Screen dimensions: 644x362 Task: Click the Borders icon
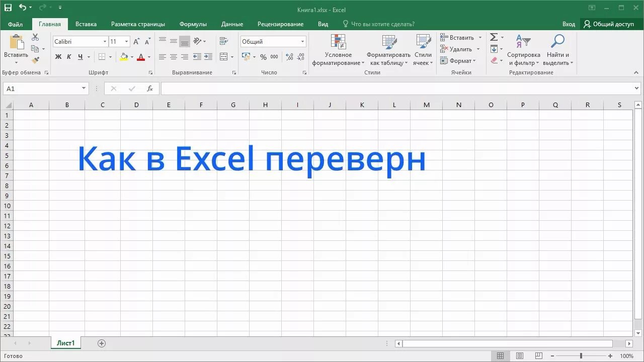coord(102,57)
